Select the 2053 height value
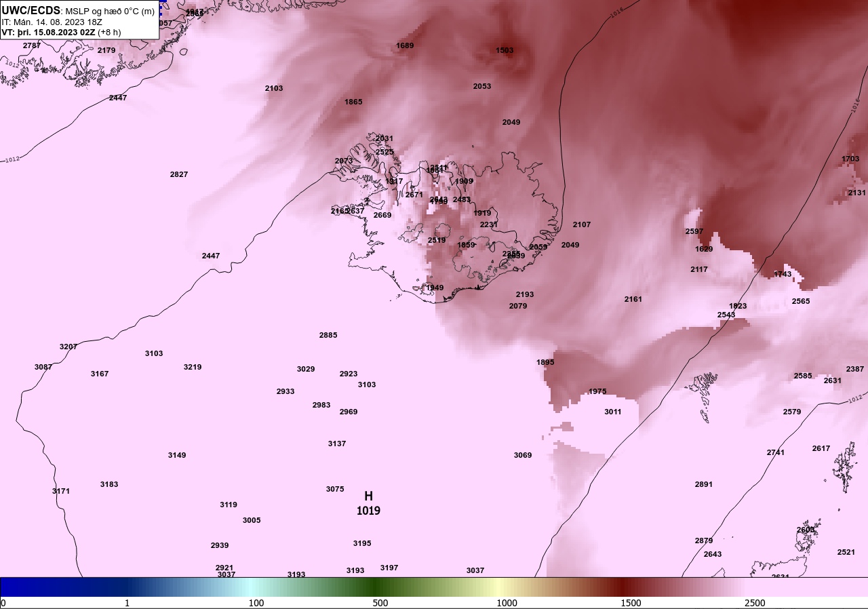The width and height of the screenshot is (868, 609). (482, 86)
